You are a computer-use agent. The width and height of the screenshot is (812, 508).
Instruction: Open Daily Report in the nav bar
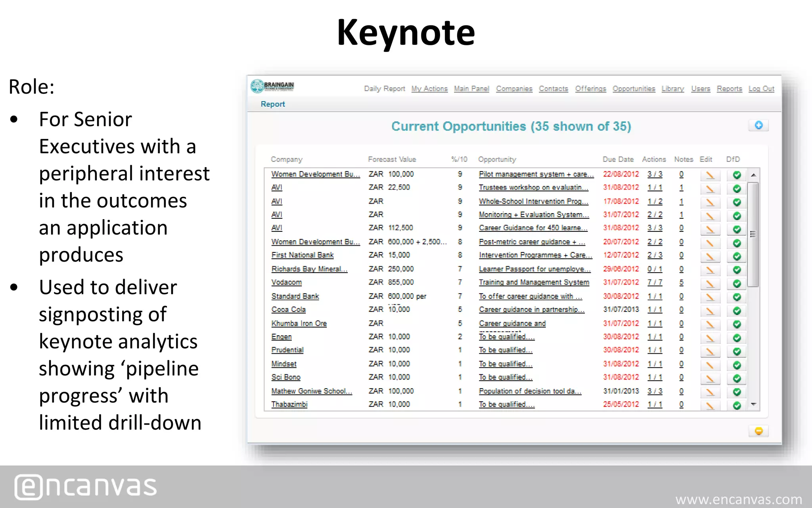click(x=385, y=89)
